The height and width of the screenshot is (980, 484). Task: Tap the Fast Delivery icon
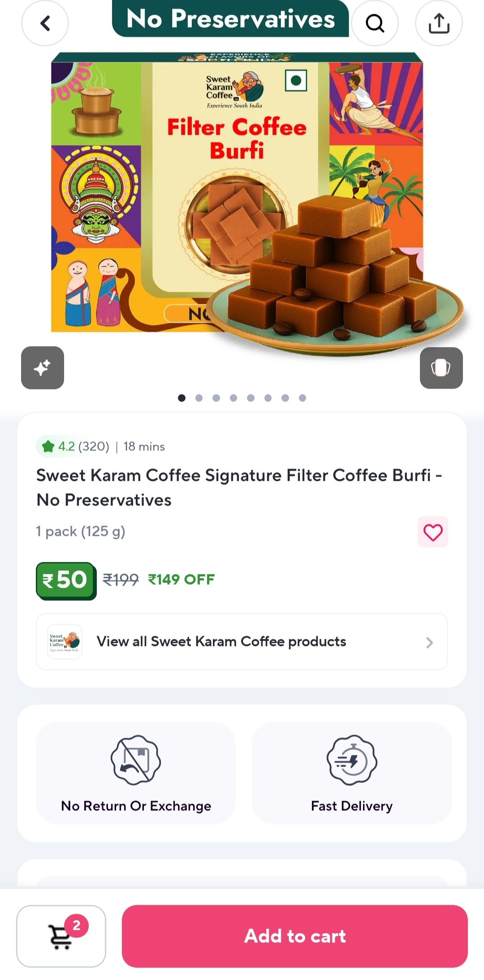point(352,760)
